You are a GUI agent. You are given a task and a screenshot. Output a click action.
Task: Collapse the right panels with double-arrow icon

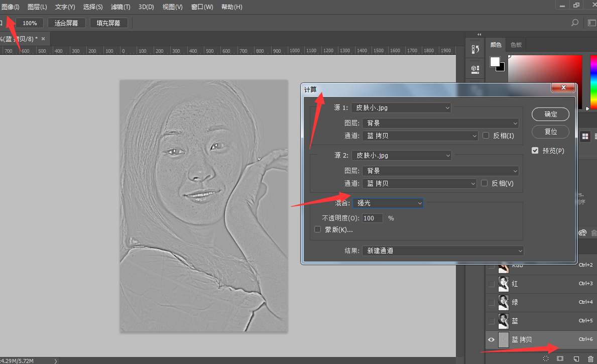[x=480, y=34]
